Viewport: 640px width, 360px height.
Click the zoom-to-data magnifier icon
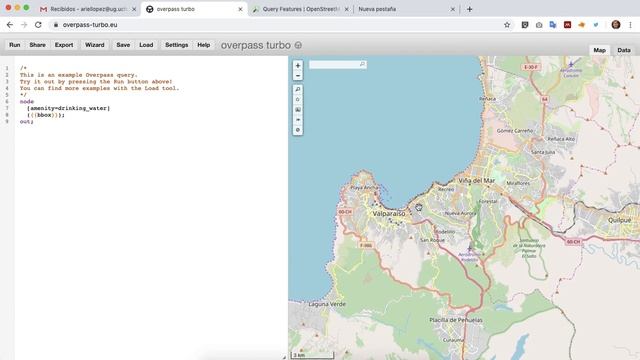298,89
